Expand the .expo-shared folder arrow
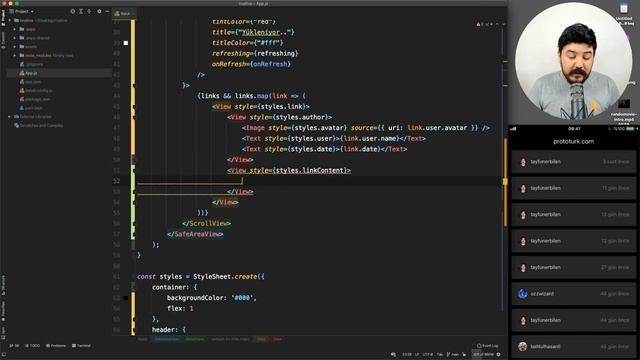640x360 pixels. 15,38
